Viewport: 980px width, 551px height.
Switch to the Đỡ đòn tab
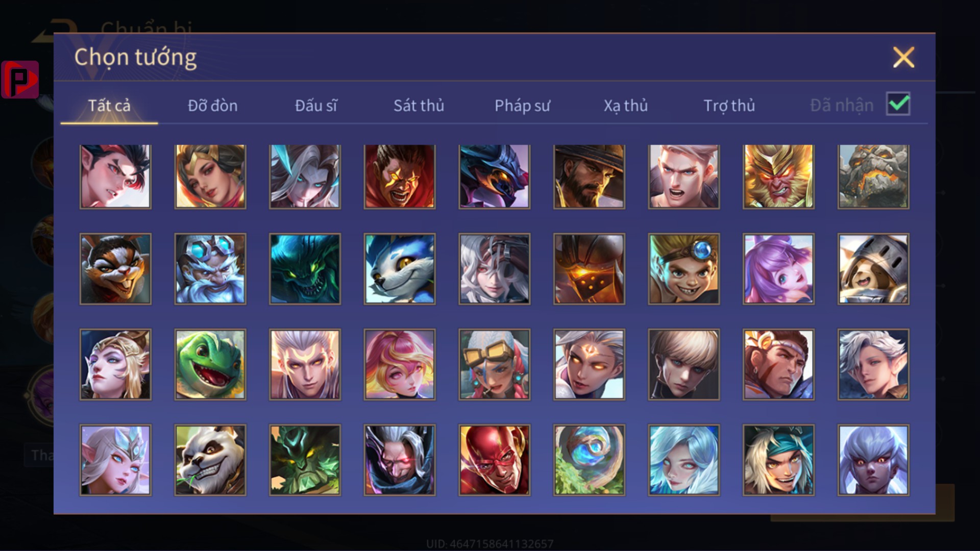click(x=212, y=106)
